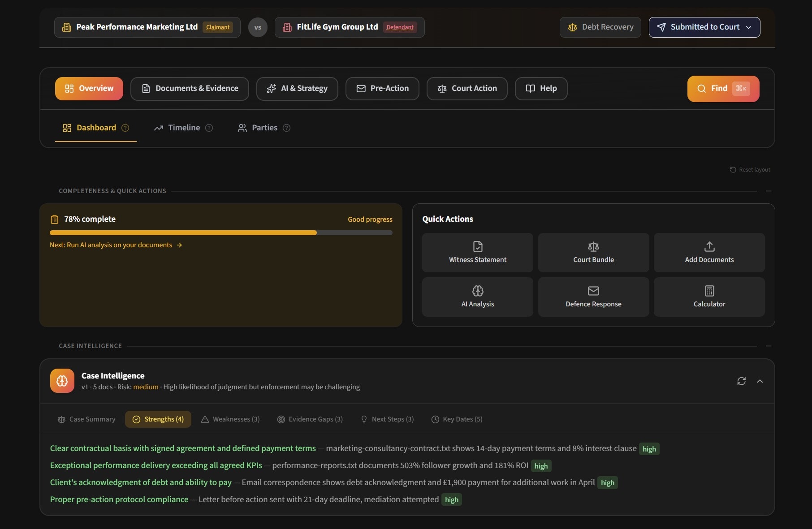Click the Reset layout control
The width and height of the screenshot is (812, 529).
(x=750, y=169)
